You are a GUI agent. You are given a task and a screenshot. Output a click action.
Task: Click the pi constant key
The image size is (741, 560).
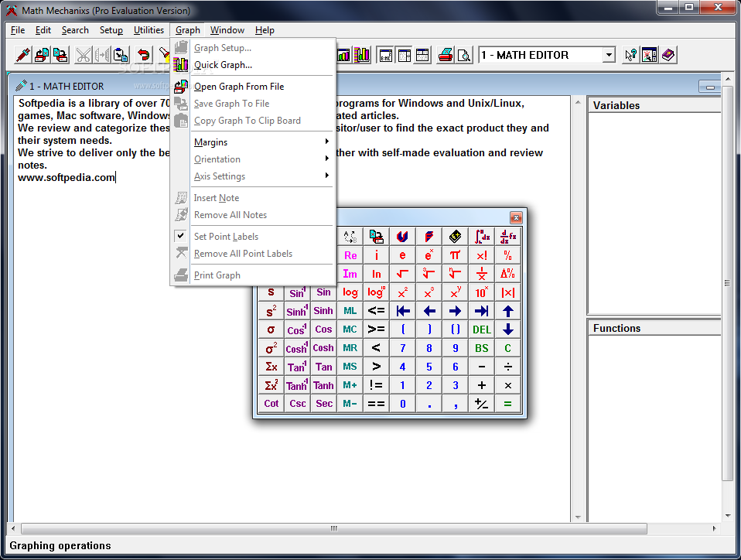pyautogui.click(x=455, y=255)
